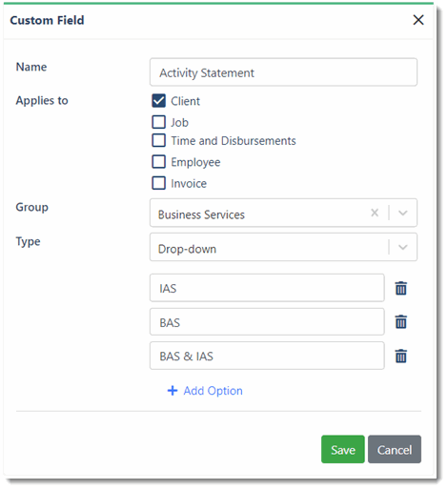Cancel the custom field changes
The width and height of the screenshot is (448, 490).
pyautogui.click(x=395, y=449)
